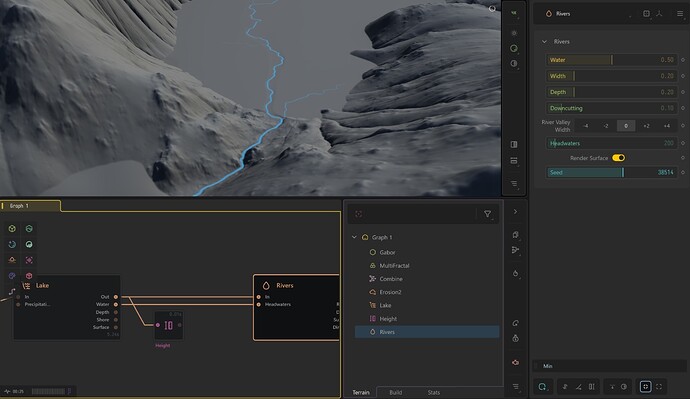Open the side strip bottom list menu

(515, 387)
